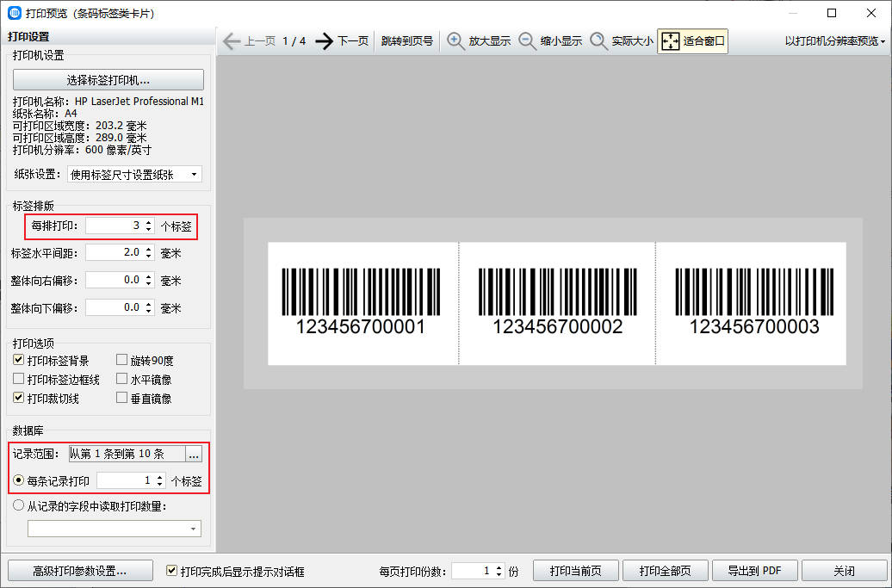892x588 pixels.
Task: Select the 从记录的字段中读取打印数量 radio button
Action: (19, 505)
